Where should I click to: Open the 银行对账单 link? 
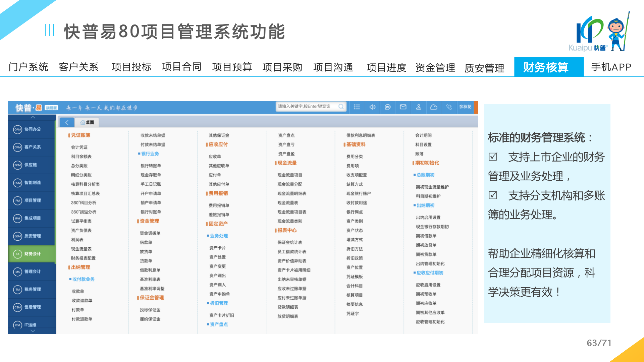pyautogui.click(x=151, y=212)
